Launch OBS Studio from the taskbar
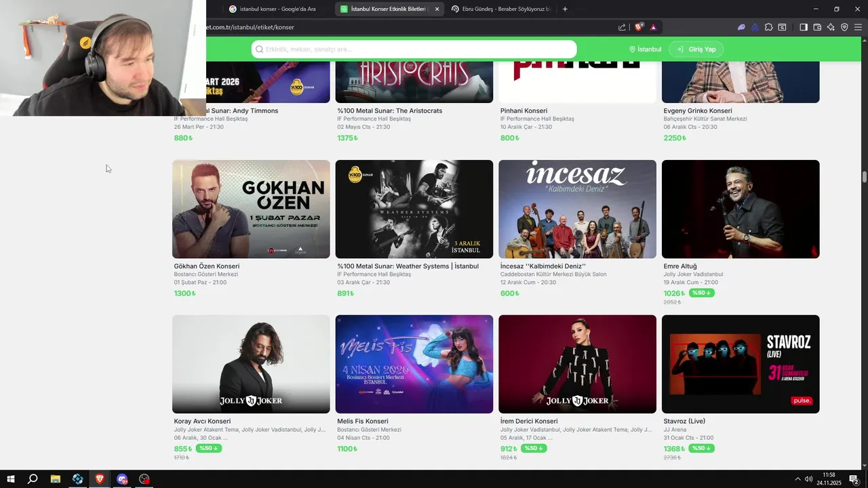 click(x=144, y=479)
